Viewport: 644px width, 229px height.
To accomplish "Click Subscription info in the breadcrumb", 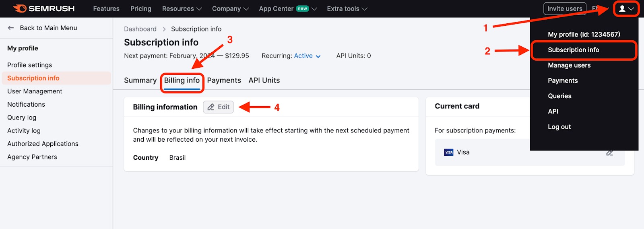I will pos(196,29).
